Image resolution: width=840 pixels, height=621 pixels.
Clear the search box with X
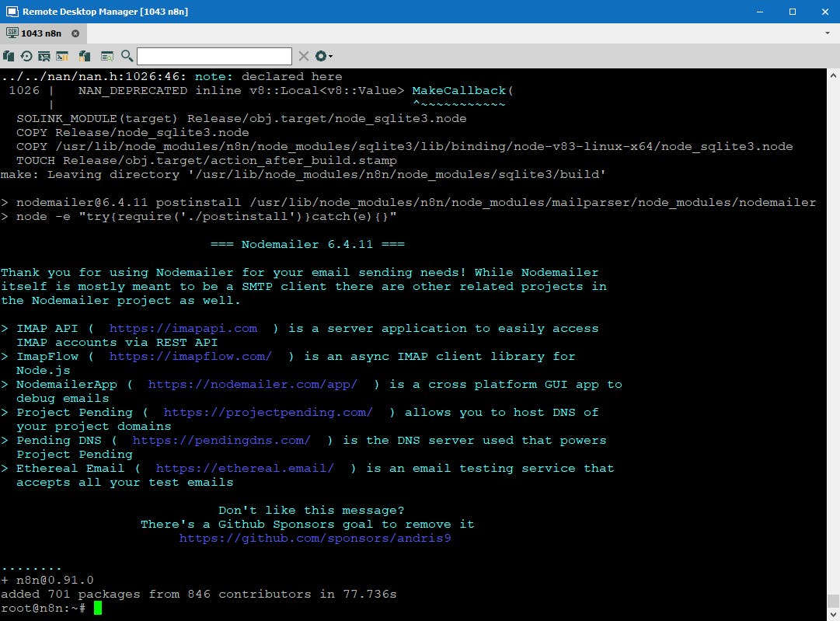pyautogui.click(x=304, y=56)
